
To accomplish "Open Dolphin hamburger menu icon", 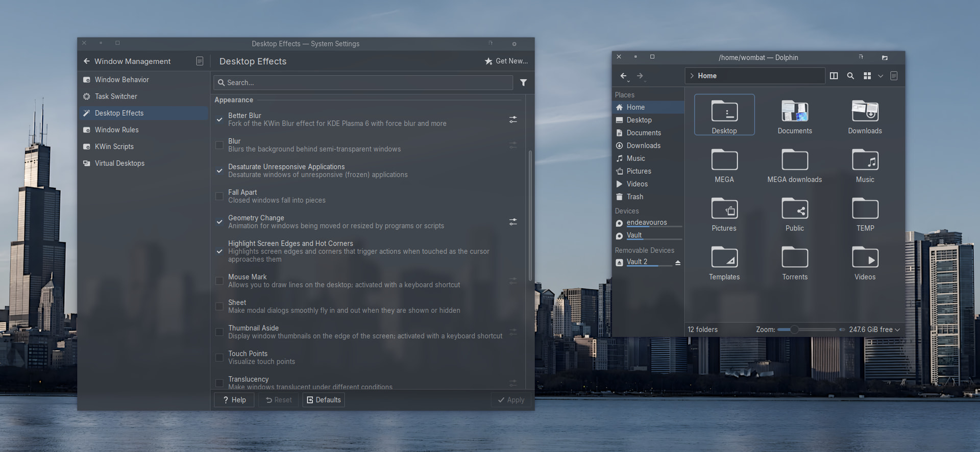I will [x=894, y=76].
